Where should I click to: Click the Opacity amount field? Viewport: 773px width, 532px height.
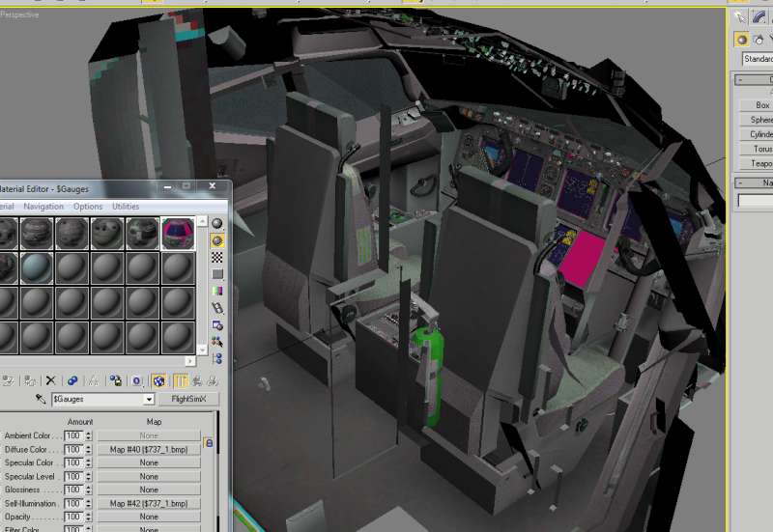[73, 517]
